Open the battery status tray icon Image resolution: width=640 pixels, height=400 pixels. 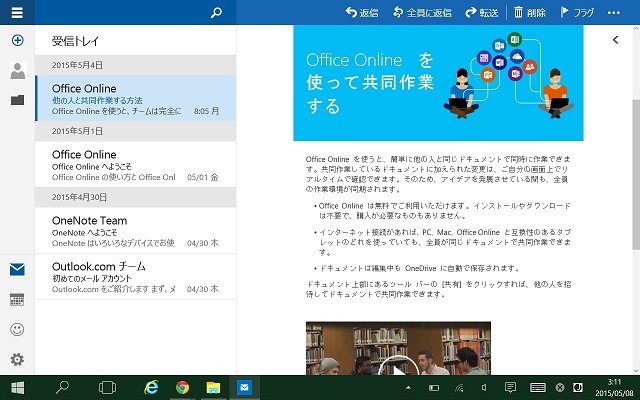pyautogui.click(x=434, y=387)
